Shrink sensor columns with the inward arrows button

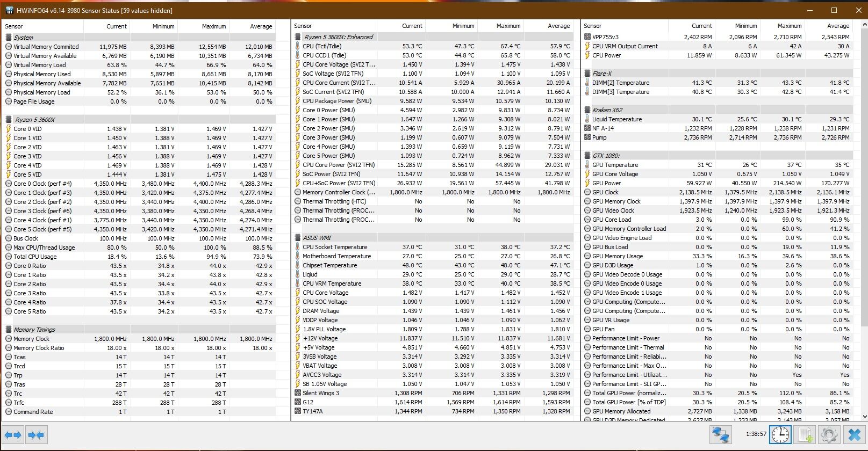[36, 435]
